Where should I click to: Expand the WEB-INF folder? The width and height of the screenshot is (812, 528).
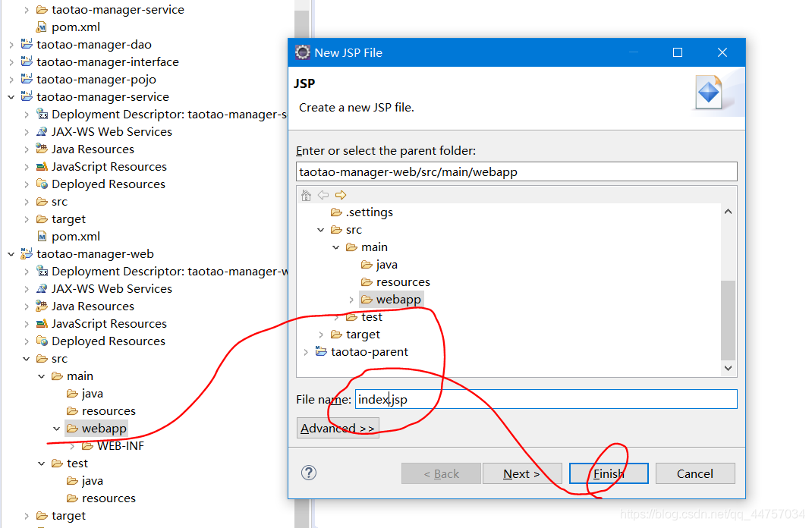tap(73, 446)
